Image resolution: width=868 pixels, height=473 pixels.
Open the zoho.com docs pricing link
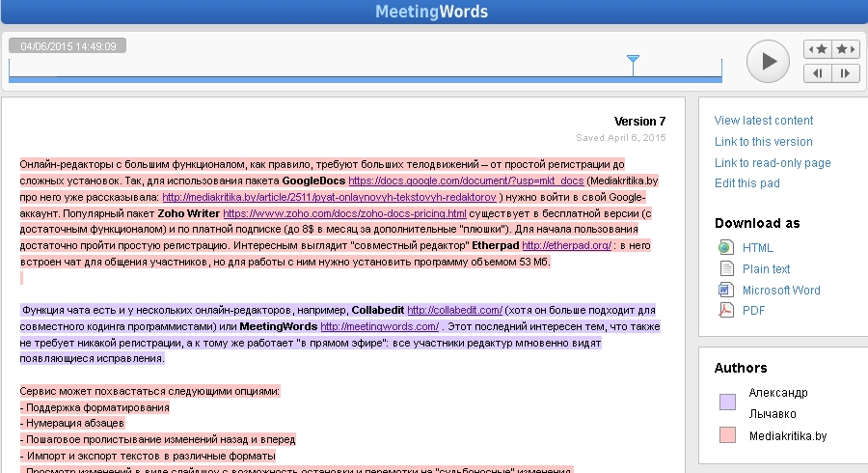(x=344, y=213)
